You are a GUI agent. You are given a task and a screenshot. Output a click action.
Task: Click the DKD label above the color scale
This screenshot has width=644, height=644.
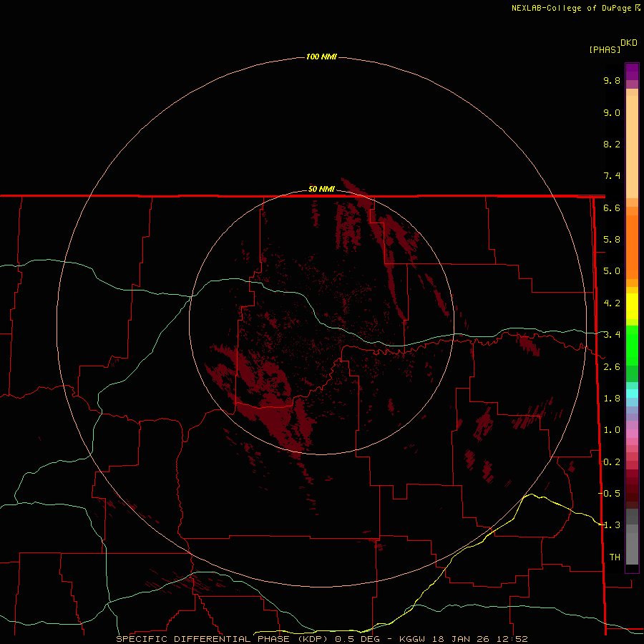[629, 43]
